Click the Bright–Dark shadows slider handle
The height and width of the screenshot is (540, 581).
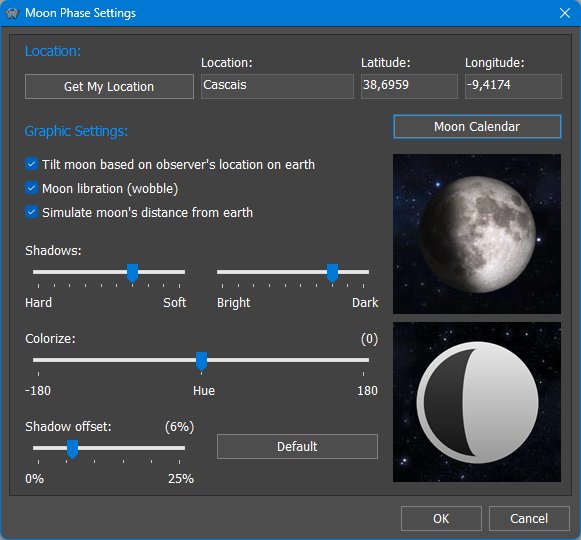point(332,273)
